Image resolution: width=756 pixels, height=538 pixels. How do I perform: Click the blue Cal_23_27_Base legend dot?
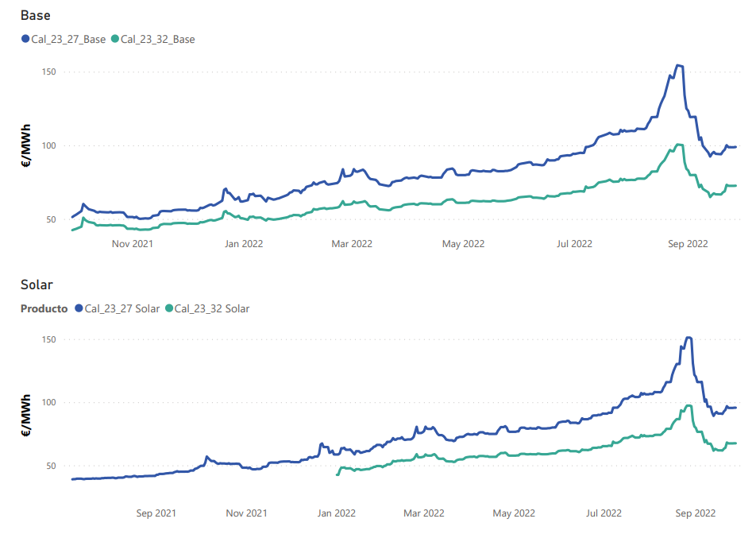click(x=25, y=39)
